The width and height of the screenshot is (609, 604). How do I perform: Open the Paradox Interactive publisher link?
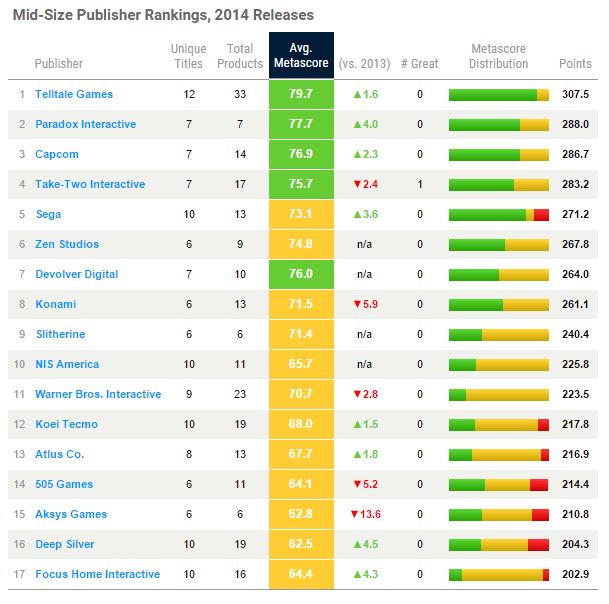pos(85,125)
